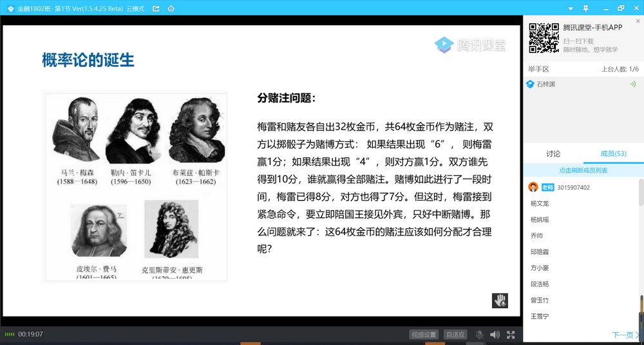Click the Tencent Classroom app logo
The image size is (644, 345).
[11, 8]
